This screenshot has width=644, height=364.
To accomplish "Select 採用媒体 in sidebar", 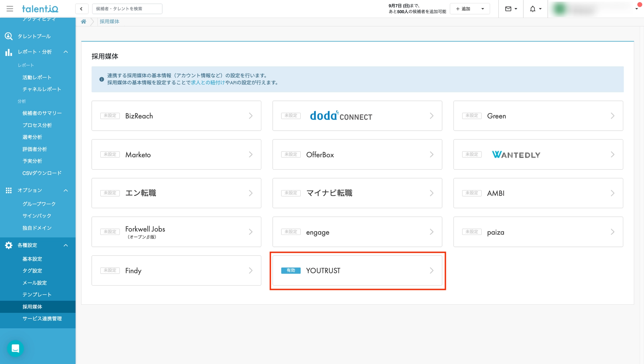I will [x=38, y=307].
